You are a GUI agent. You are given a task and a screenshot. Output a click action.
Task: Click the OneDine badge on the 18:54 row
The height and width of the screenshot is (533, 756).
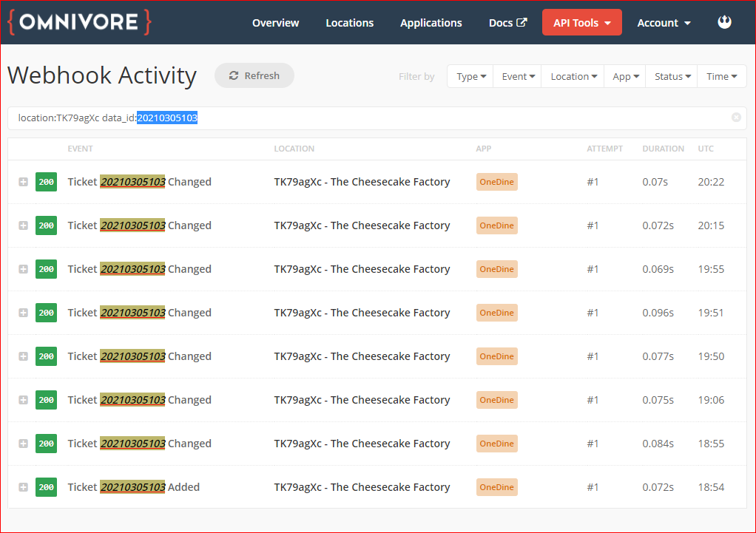(496, 486)
